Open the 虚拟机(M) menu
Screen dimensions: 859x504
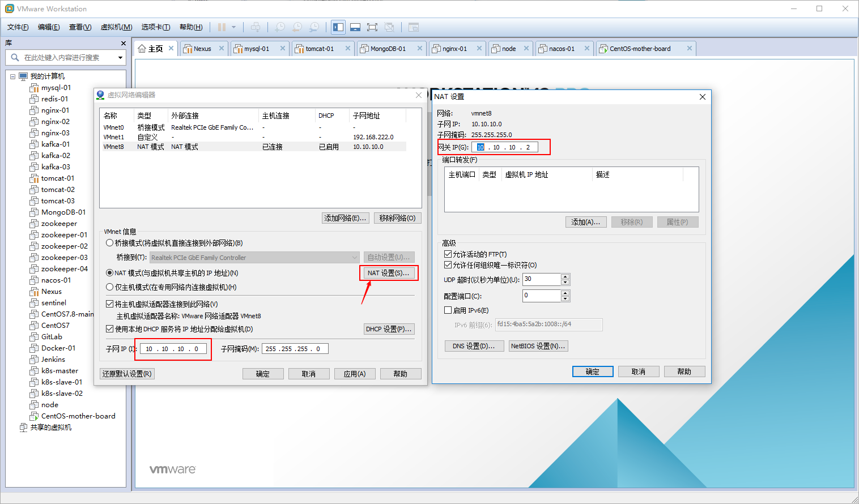(117, 27)
